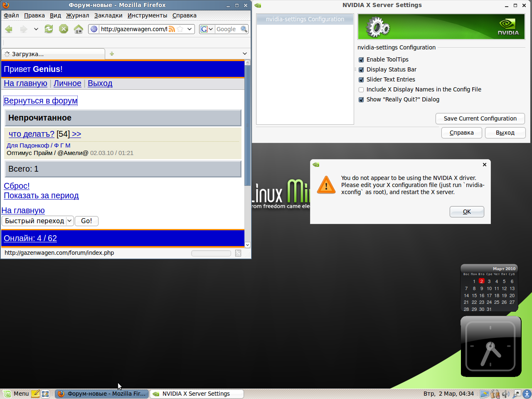Click the Справка button in NVIDIA settings

coord(461,133)
